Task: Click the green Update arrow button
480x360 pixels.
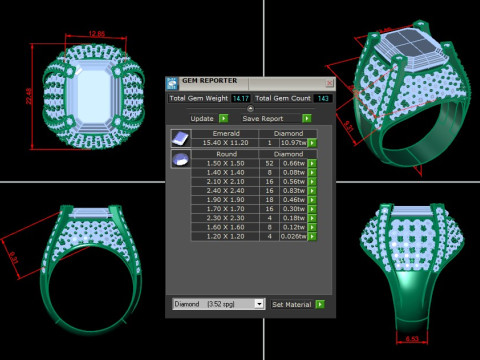Action: click(x=224, y=118)
